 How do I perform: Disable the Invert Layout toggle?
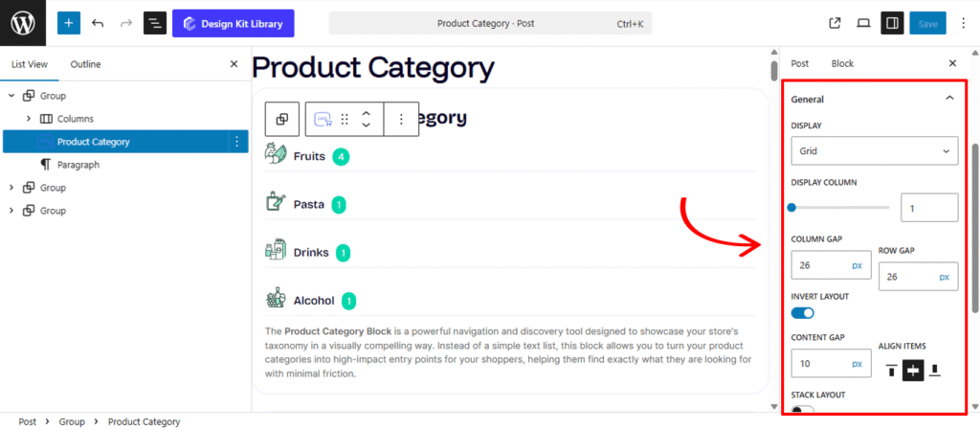click(x=803, y=313)
